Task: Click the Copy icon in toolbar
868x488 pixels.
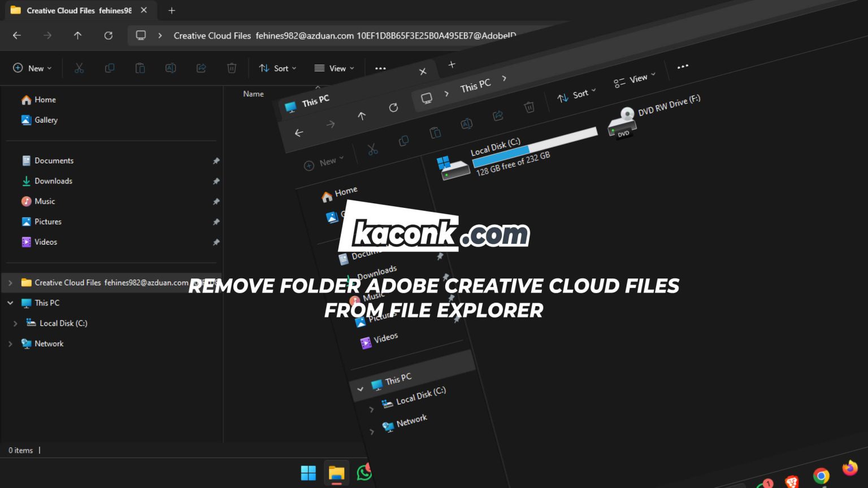Action: (x=110, y=68)
